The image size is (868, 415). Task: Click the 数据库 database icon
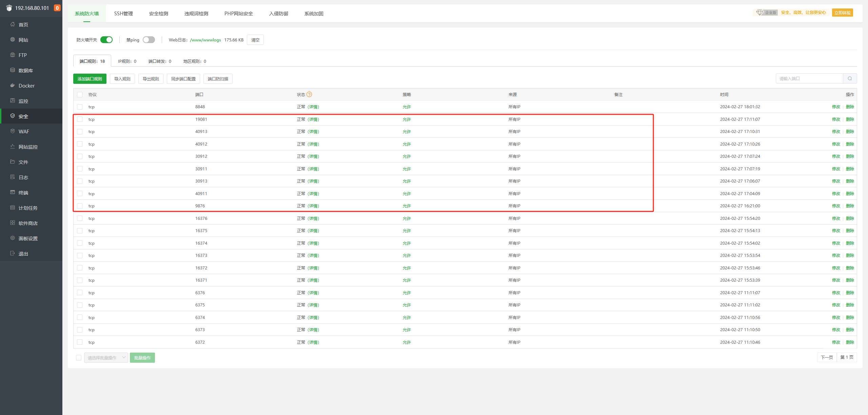(x=13, y=70)
